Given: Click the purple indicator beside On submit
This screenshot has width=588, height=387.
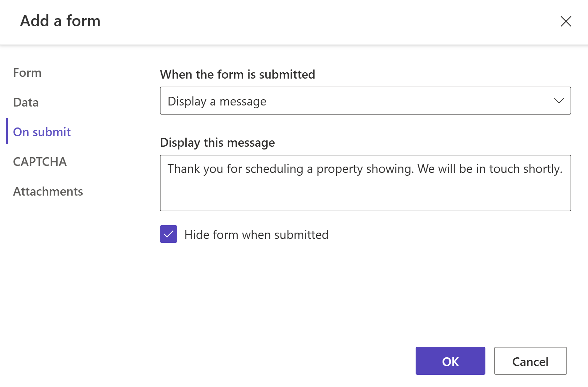Looking at the screenshot, I should tap(7, 132).
